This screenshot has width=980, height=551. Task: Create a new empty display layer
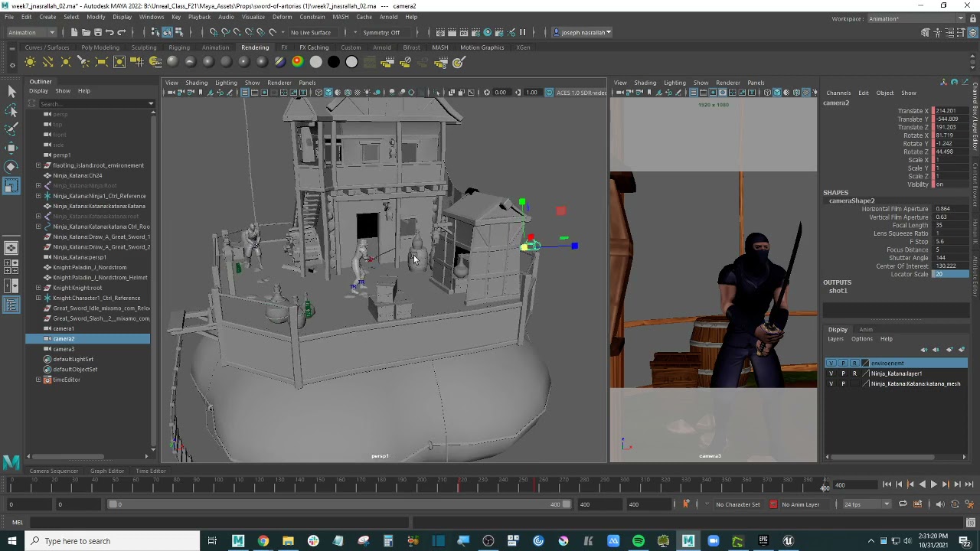click(949, 350)
